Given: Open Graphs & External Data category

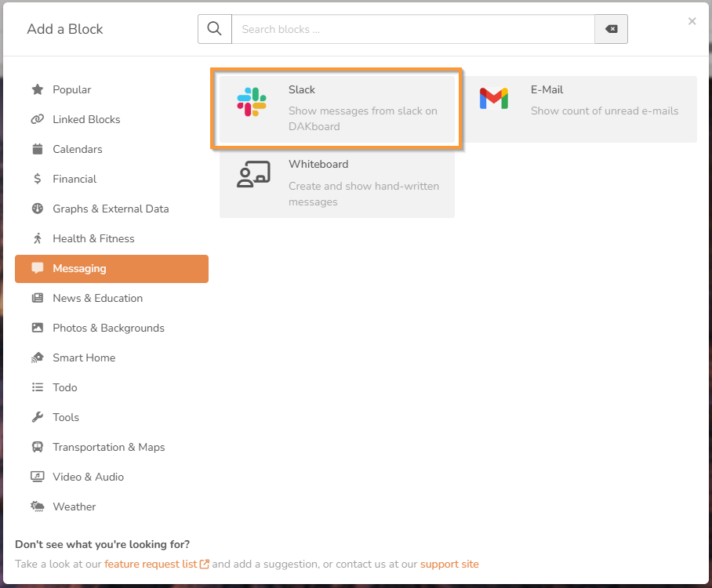Looking at the screenshot, I should [111, 209].
